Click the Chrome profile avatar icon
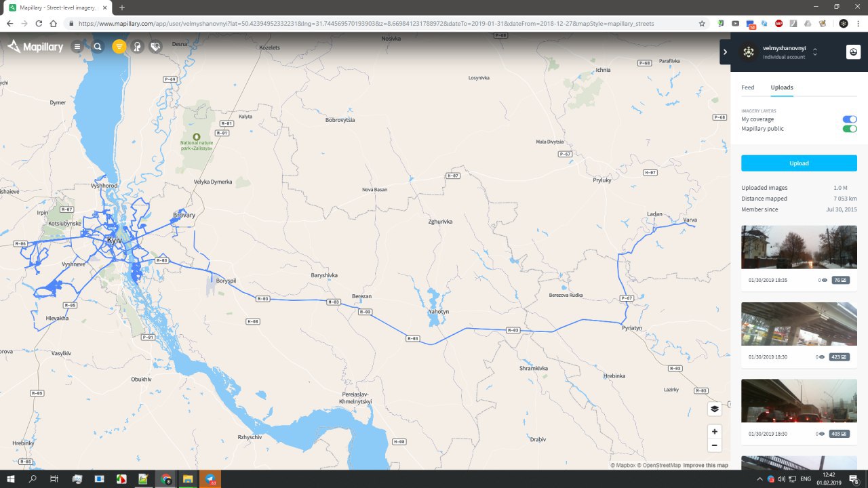The width and height of the screenshot is (868, 488). [843, 23]
